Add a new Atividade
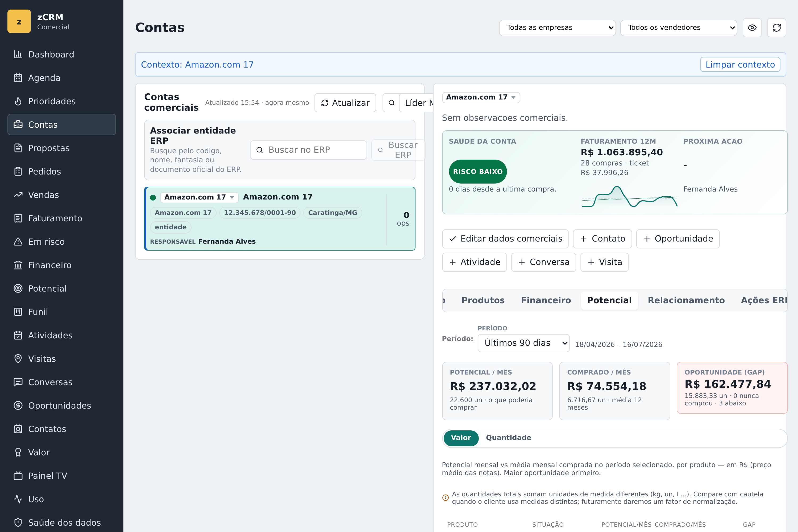798x532 pixels. click(x=474, y=262)
